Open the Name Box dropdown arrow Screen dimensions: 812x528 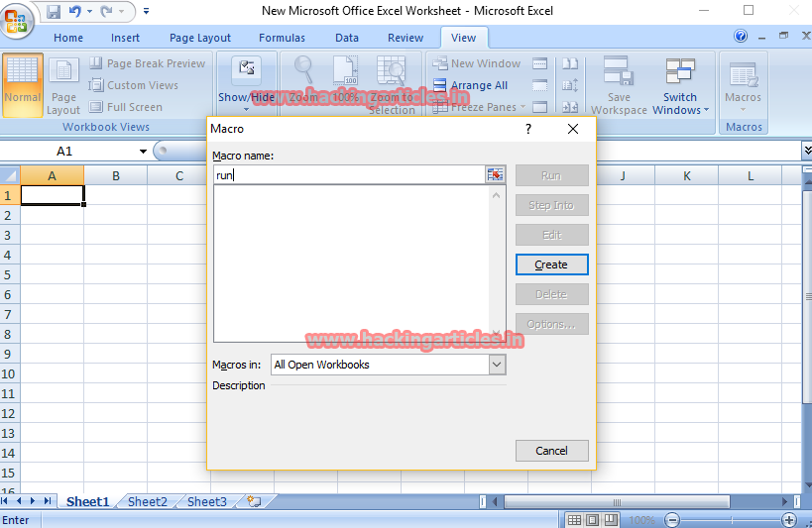coord(143,152)
